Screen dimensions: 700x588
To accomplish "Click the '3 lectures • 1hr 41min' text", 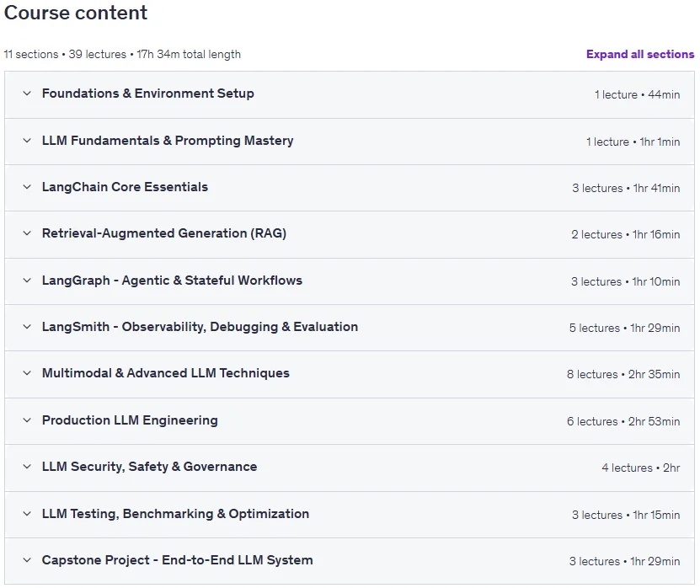I will click(x=626, y=189).
